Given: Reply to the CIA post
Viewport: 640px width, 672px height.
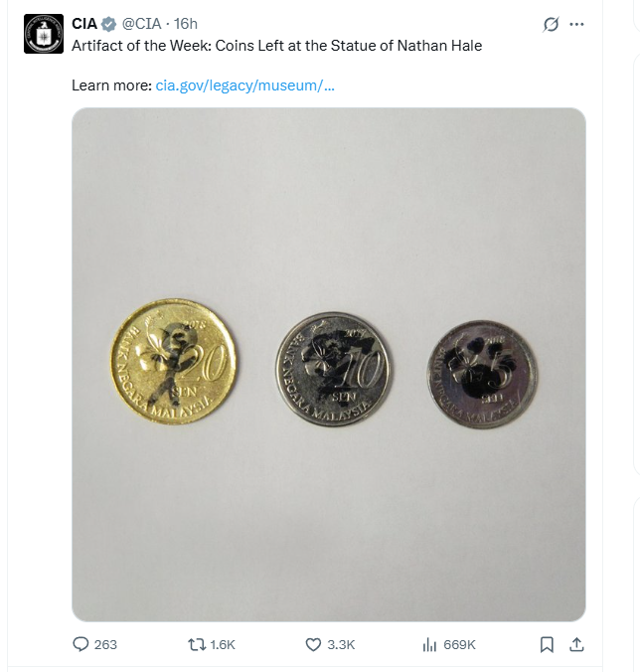Looking at the screenshot, I should (x=81, y=644).
